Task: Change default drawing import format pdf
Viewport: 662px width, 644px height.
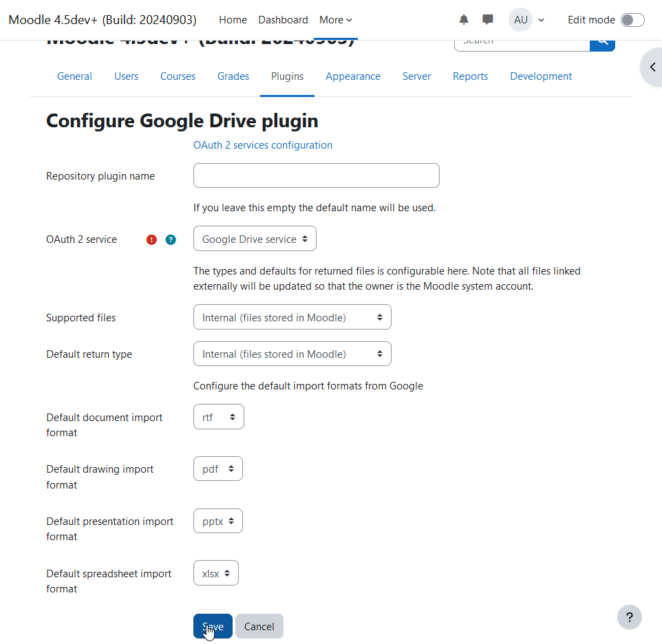Action: 218,469
